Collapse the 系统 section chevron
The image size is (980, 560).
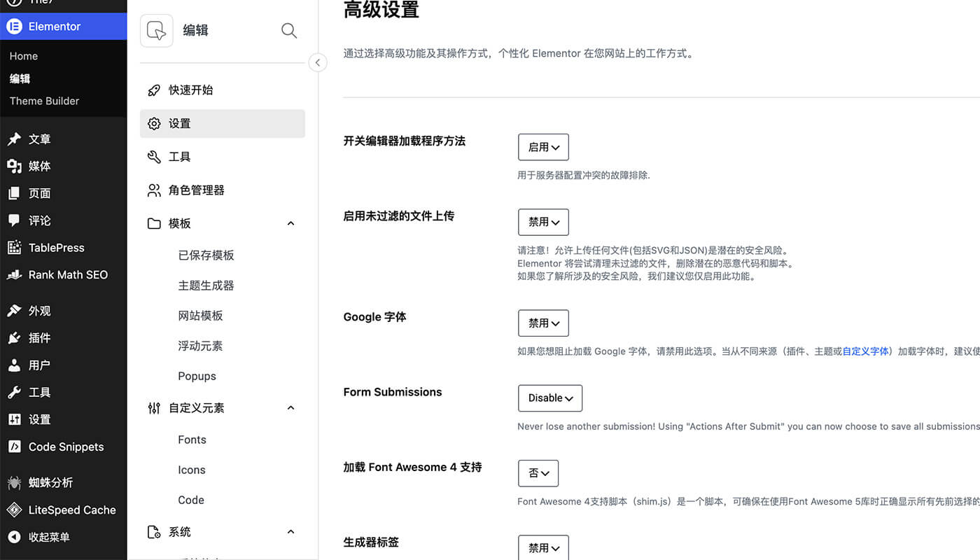coord(291,533)
